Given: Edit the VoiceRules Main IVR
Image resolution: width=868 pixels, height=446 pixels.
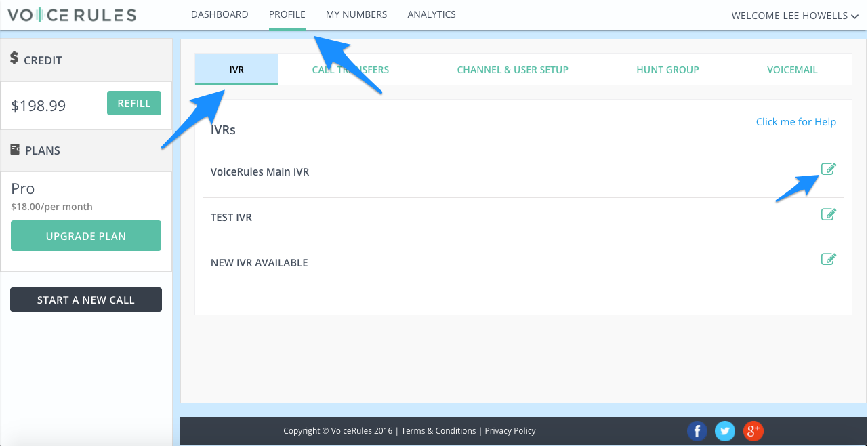Looking at the screenshot, I should [828, 169].
